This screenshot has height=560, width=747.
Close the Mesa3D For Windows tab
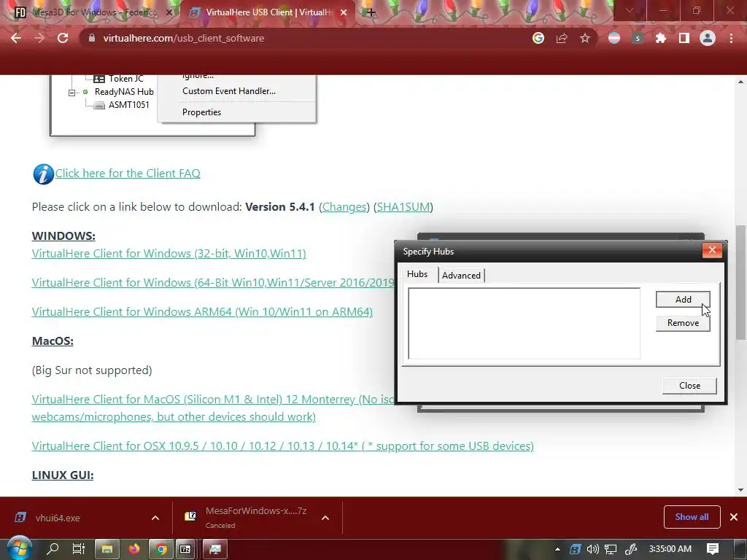pos(169,12)
